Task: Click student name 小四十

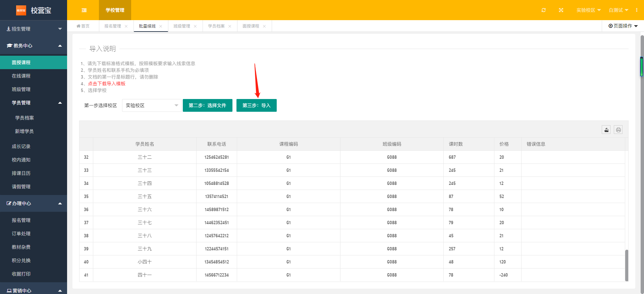Action: (145, 262)
